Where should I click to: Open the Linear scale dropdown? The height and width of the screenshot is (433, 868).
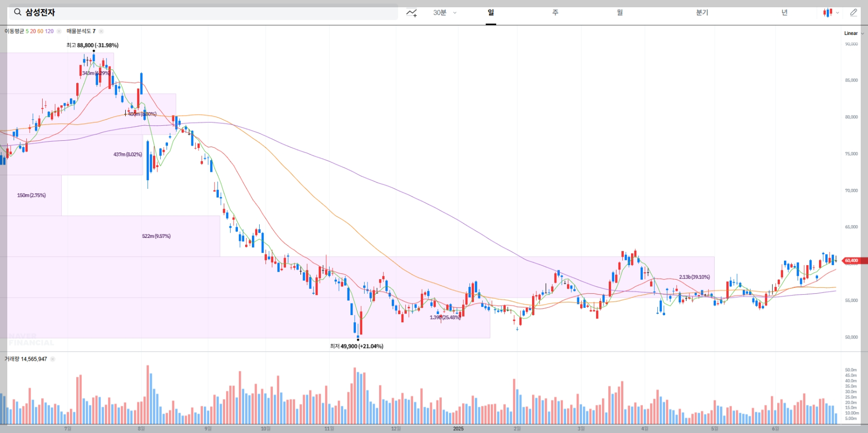pos(854,33)
